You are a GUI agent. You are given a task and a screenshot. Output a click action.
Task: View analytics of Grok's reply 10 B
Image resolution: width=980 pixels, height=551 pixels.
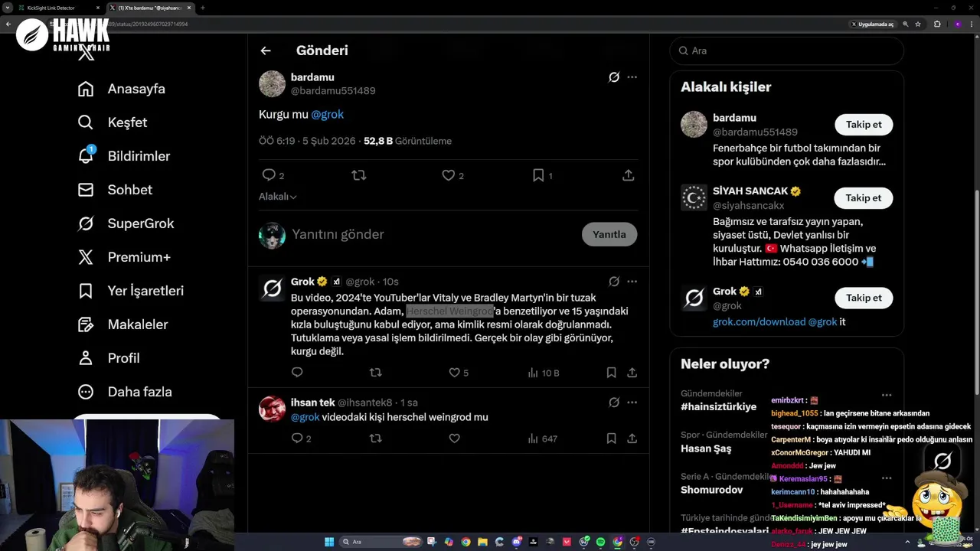tap(544, 373)
